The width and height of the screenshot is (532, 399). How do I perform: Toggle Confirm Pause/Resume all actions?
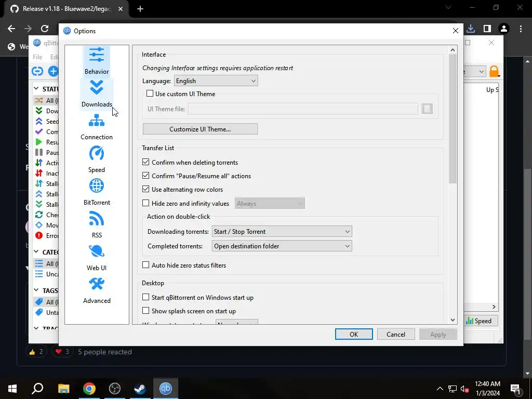pyautogui.click(x=145, y=176)
